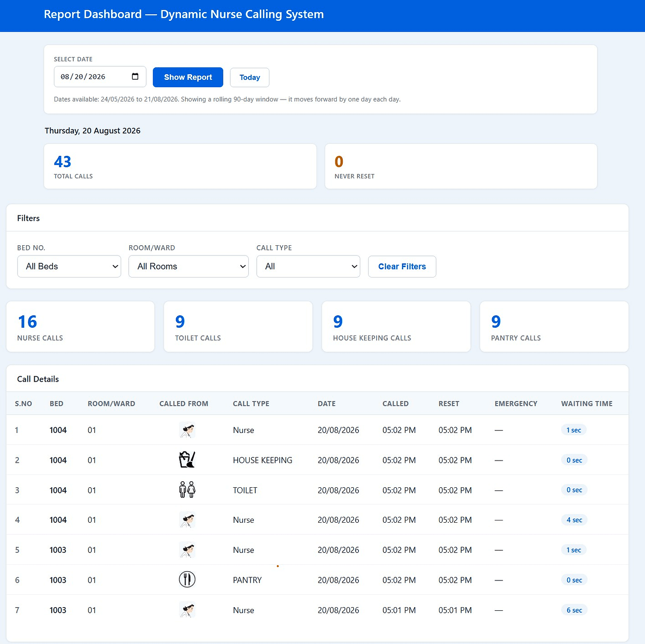Click the Show Report button

(x=188, y=77)
